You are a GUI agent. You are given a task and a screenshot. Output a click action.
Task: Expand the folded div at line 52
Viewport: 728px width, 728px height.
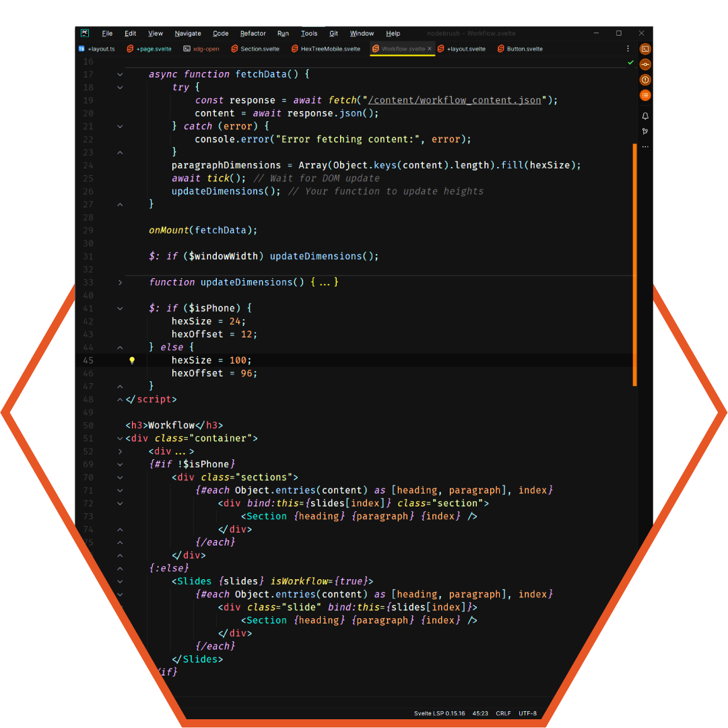click(120, 451)
